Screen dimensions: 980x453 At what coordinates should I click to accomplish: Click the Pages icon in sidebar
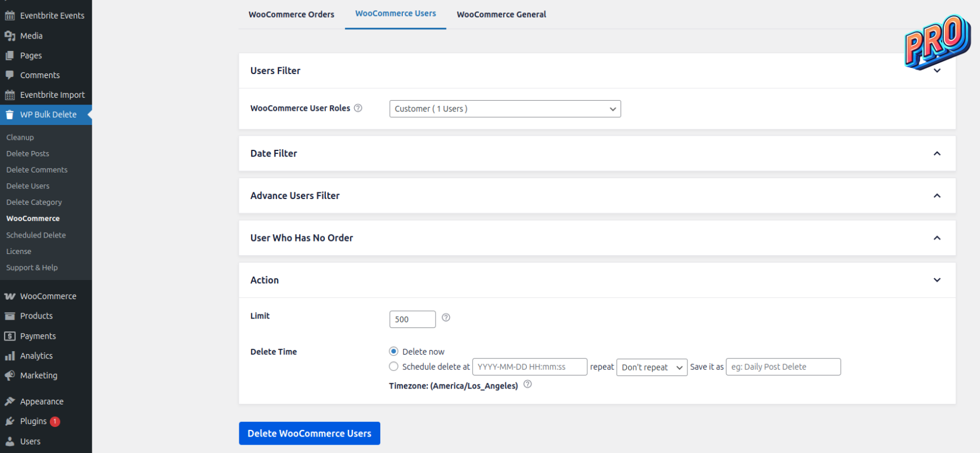pyautogui.click(x=10, y=55)
